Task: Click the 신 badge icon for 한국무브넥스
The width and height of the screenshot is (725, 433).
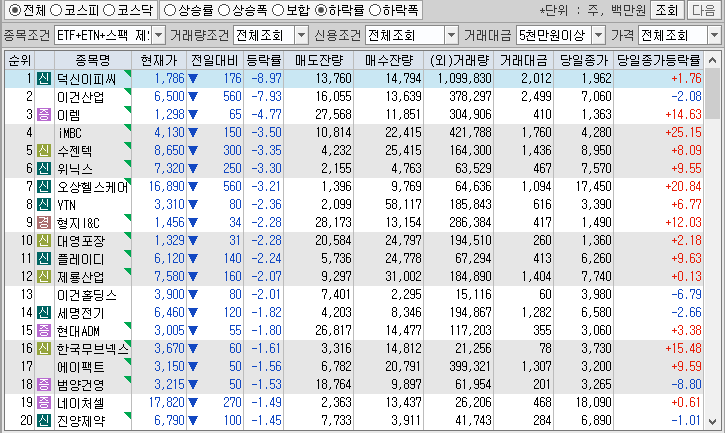Action: point(44,348)
